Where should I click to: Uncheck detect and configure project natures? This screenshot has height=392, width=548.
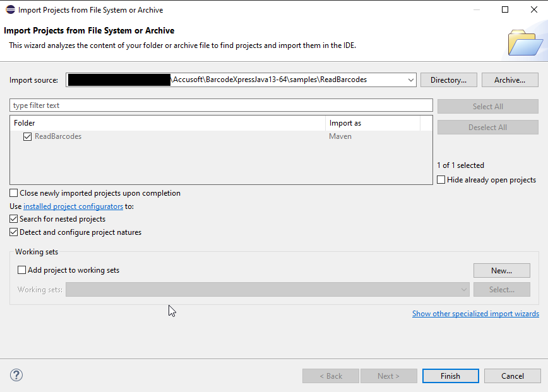(x=13, y=232)
